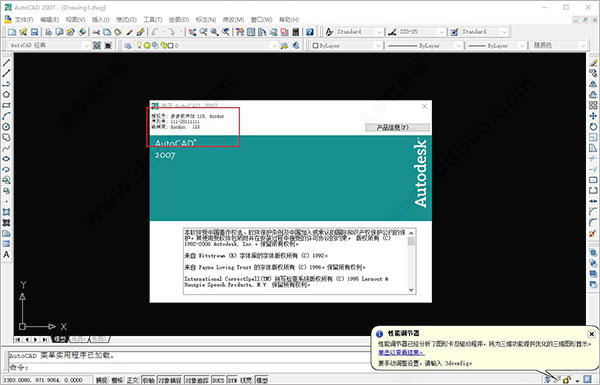Click the Zoom Realtime magnifier icon
This screenshot has width=600, height=385.
(203, 32)
